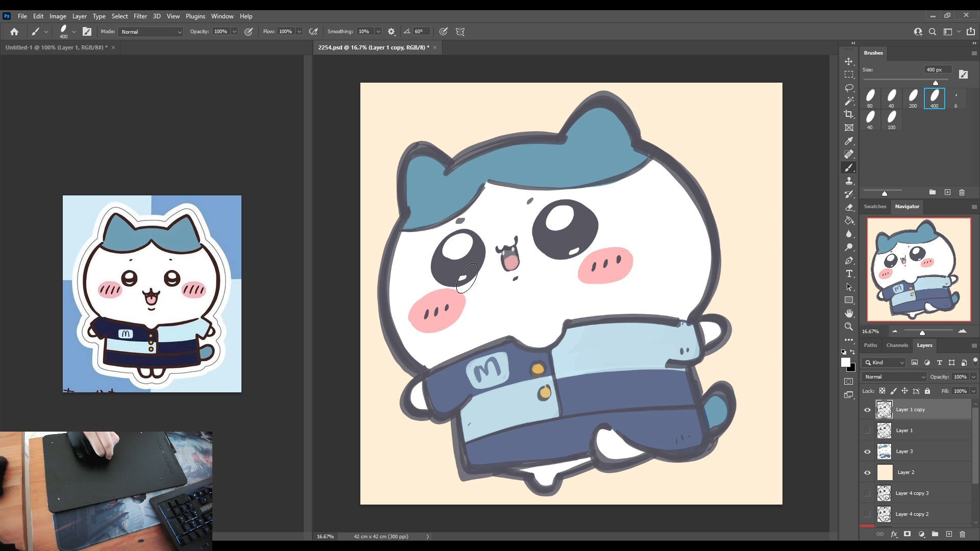This screenshot has width=980, height=551.
Task: Switch to the Channels tab
Action: (897, 345)
